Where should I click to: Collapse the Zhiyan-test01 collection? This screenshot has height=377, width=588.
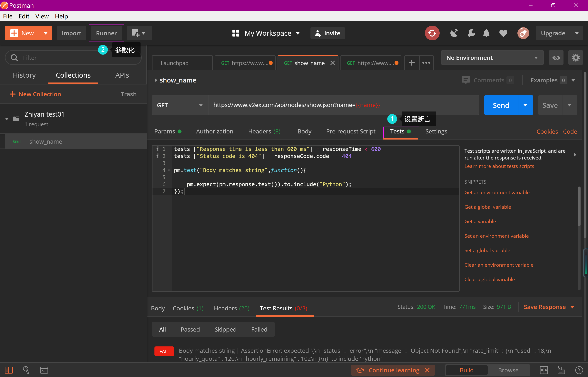[x=7, y=119]
